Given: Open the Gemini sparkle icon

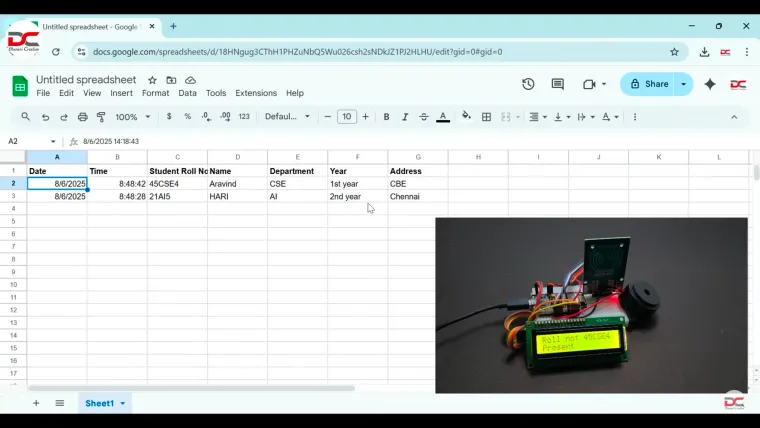Looking at the screenshot, I should 710,84.
